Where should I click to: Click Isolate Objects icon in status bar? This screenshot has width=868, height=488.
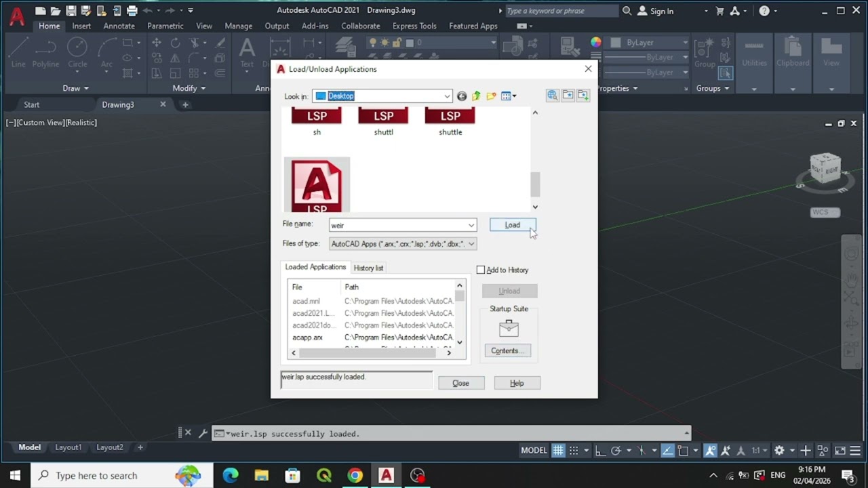click(823, 450)
